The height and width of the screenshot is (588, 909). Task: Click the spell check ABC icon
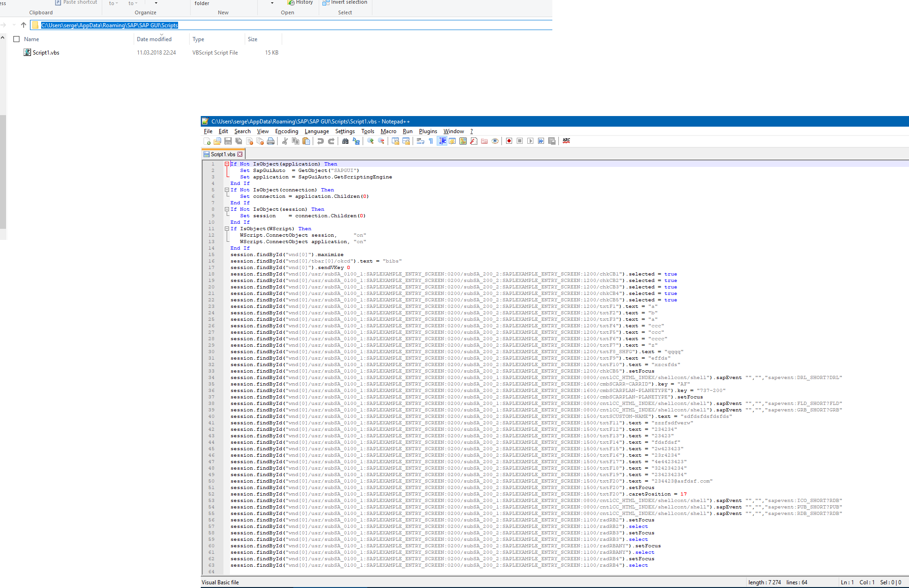(566, 141)
